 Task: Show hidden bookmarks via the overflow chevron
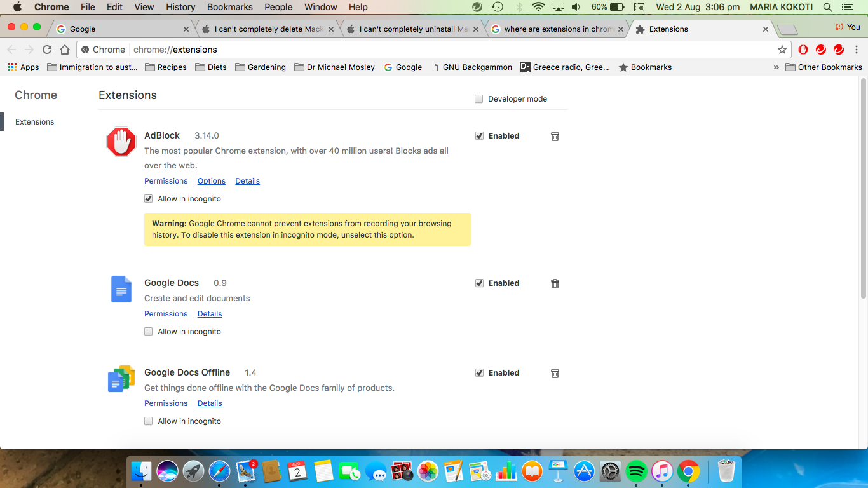point(776,67)
